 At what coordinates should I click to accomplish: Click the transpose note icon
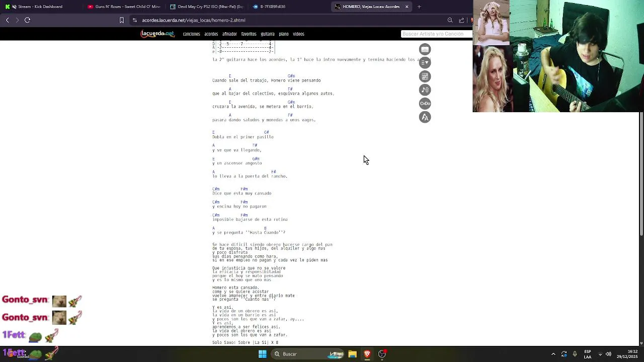point(425,90)
